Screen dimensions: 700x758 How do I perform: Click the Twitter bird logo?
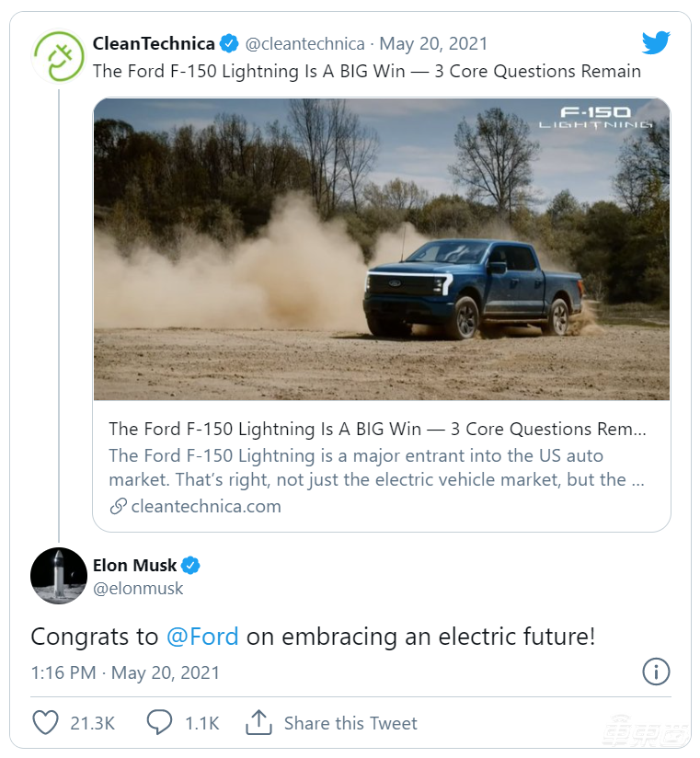click(656, 42)
